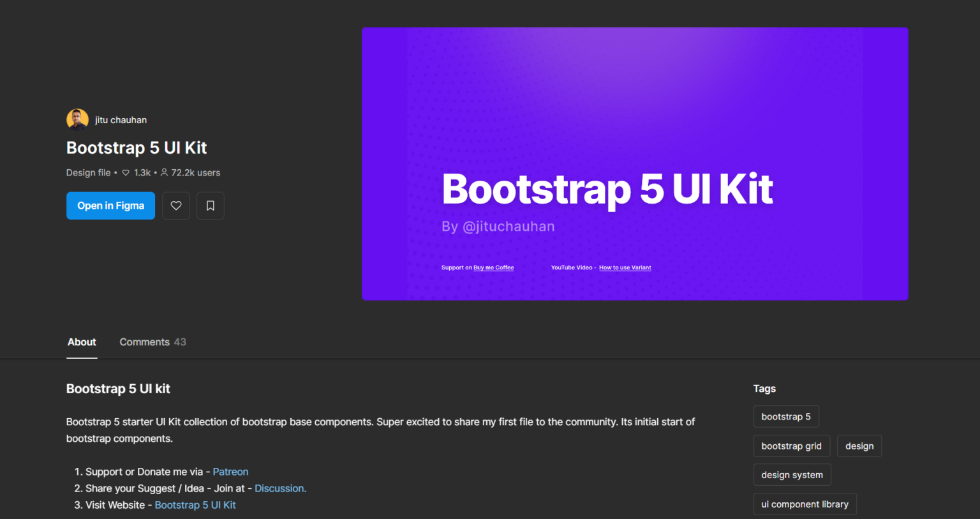Click the jitu chauhan author name
The image size is (980, 519).
pos(121,119)
